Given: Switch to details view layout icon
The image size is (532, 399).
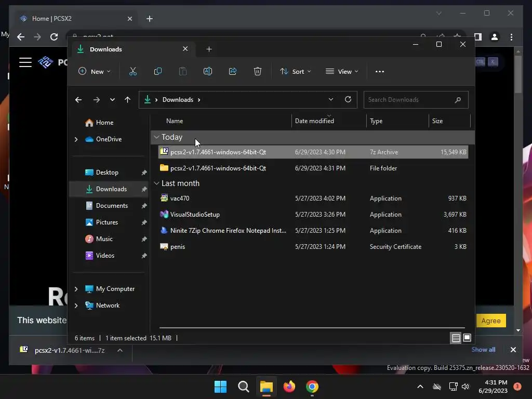Looking at the screenshot, I should [x=456, y=338].
